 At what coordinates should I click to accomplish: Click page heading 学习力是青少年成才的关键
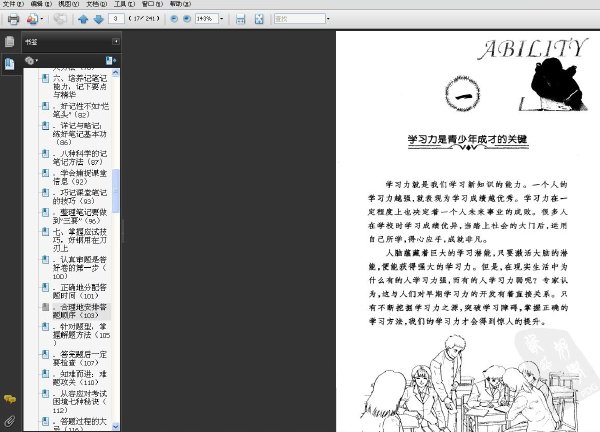467,139
